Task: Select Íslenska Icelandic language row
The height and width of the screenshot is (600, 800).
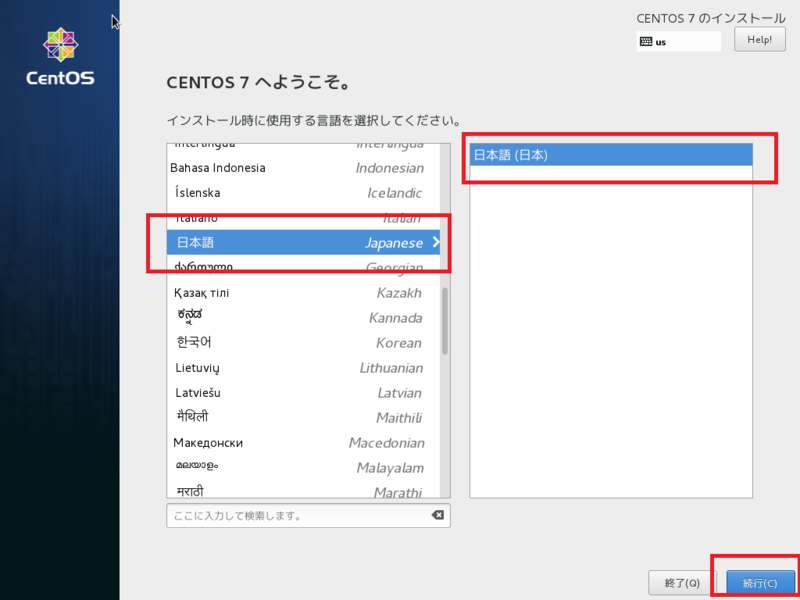Action: pyautogui.click(x=304, y=193)
